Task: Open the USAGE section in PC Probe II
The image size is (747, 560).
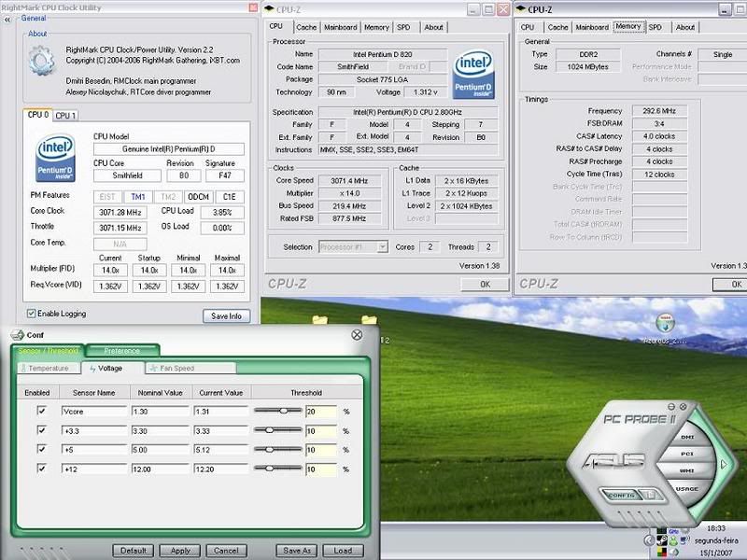Action: click(x=686, y=488)
